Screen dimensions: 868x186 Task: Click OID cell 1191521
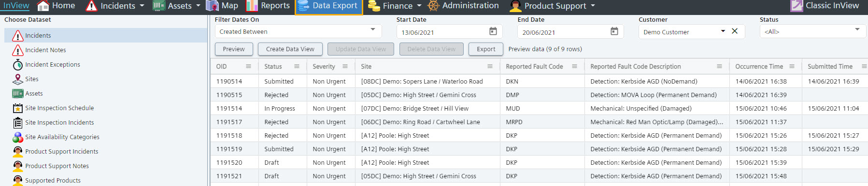(229, 176)
